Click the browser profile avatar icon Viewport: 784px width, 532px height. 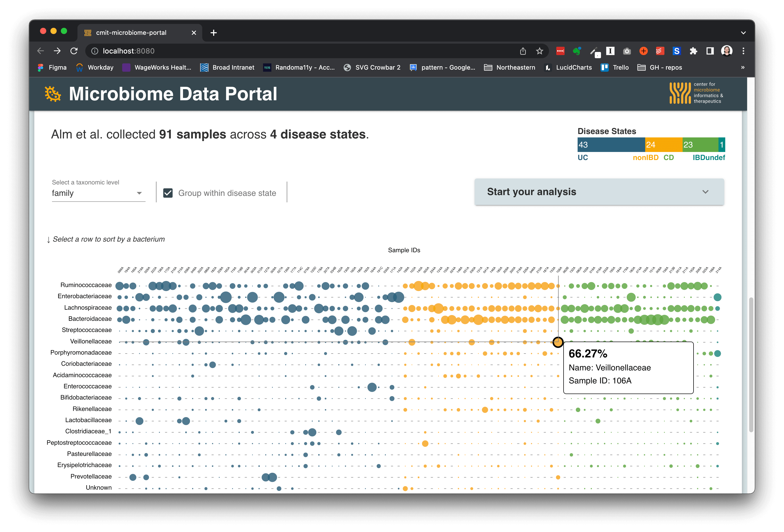[727, 50]
